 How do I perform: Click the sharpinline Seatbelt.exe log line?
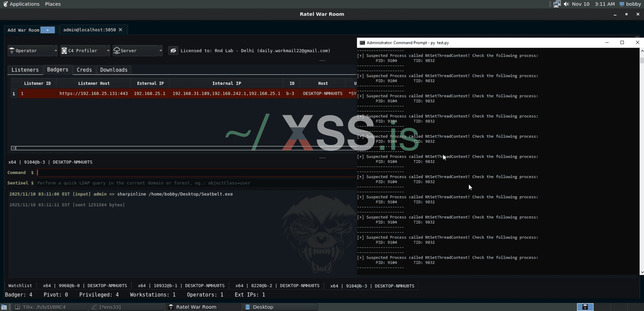[x=121, y=194]
